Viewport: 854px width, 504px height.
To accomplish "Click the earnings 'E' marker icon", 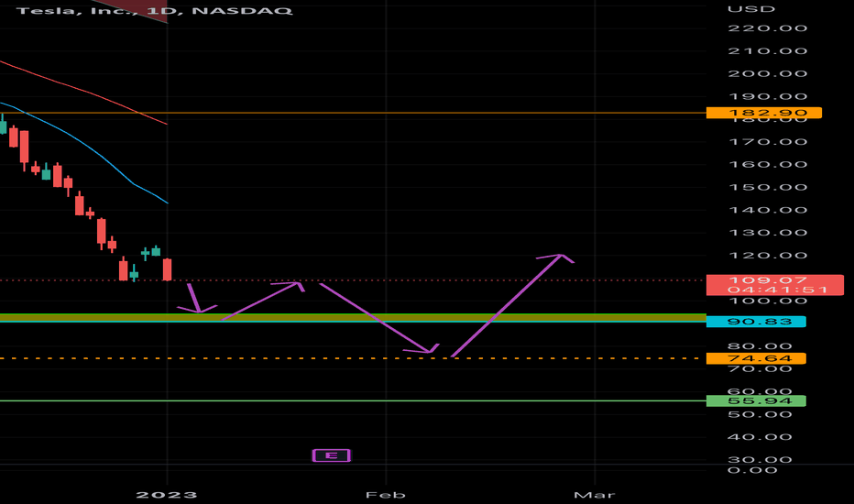I will (331, 455).
